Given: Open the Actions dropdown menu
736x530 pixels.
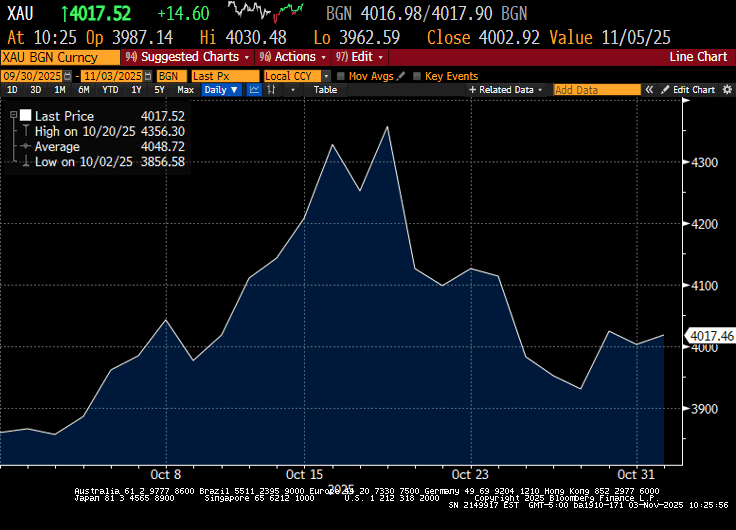Looking at the screenshot, I should [293, 57].
